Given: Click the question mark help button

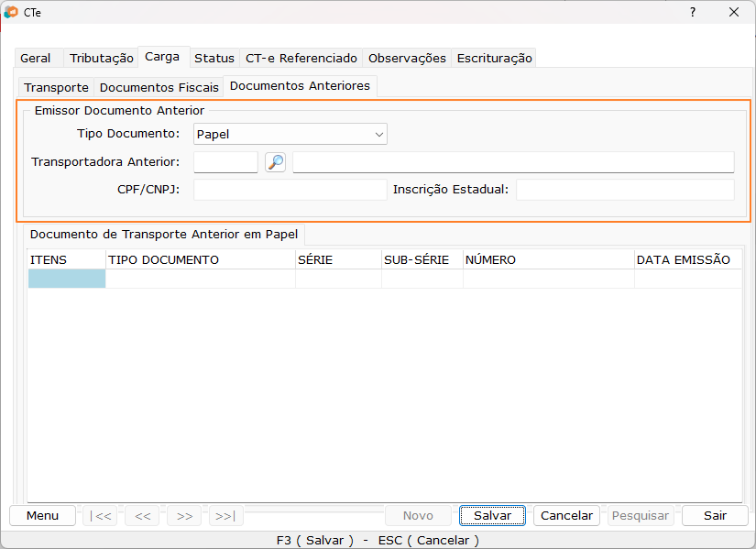Looking at the screenshot, I should [693, 12].
